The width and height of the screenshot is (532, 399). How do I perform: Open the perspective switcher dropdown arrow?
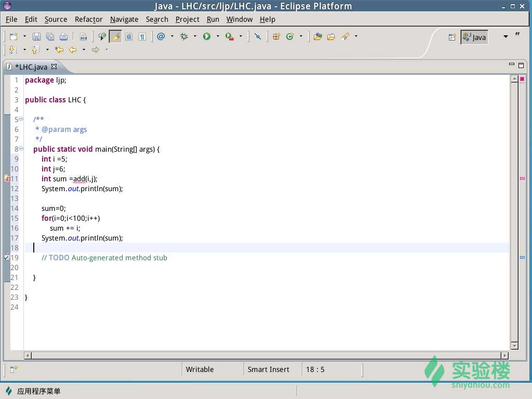point(506,37)
